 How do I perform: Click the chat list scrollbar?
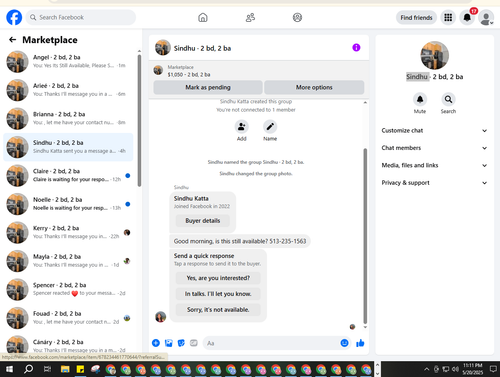coord(139,121)
